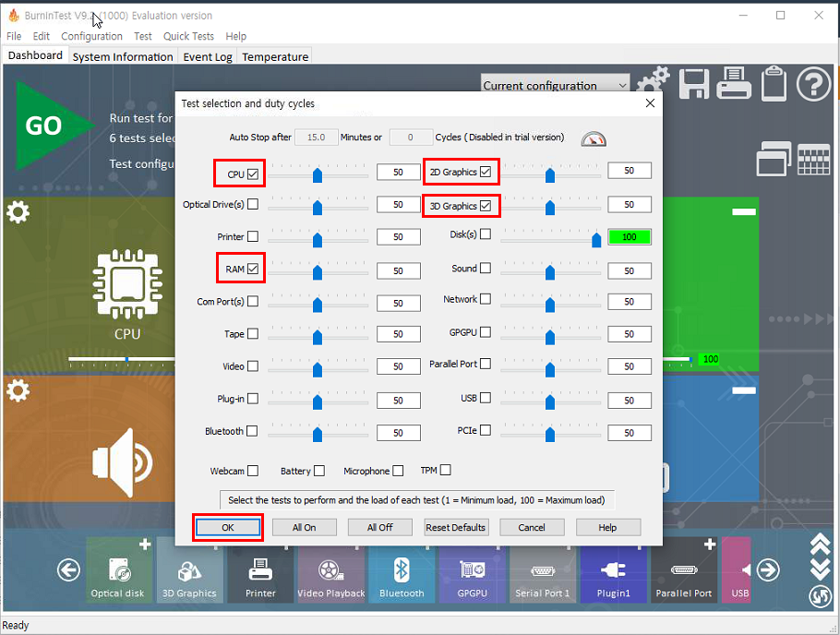Add the Optical disk test tile

pos(145,545)
